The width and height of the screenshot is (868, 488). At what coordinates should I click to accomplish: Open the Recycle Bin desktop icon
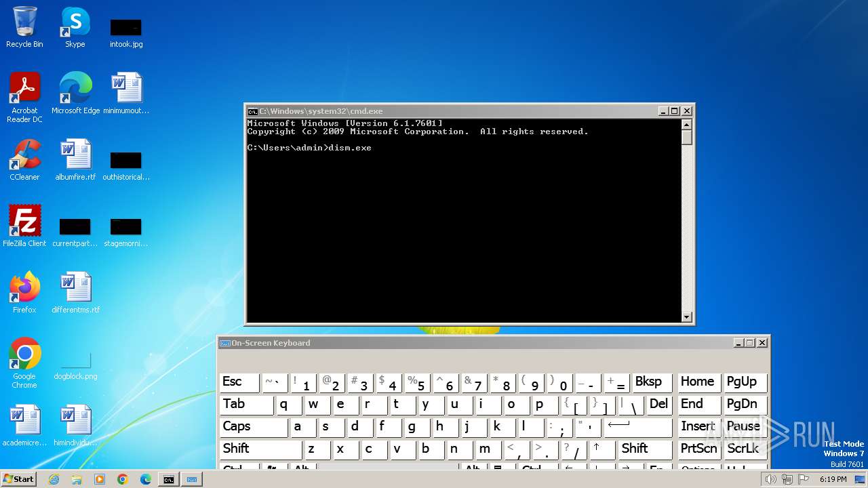coord(24,27)
